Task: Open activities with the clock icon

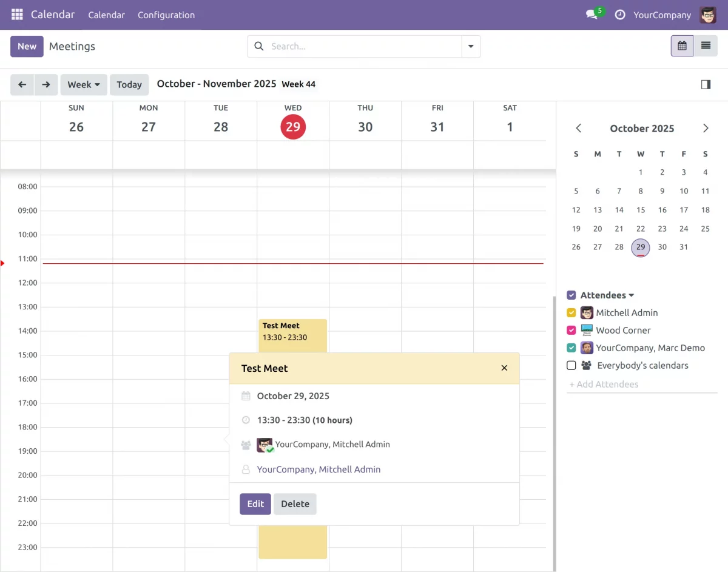Action: coord(619,15)
